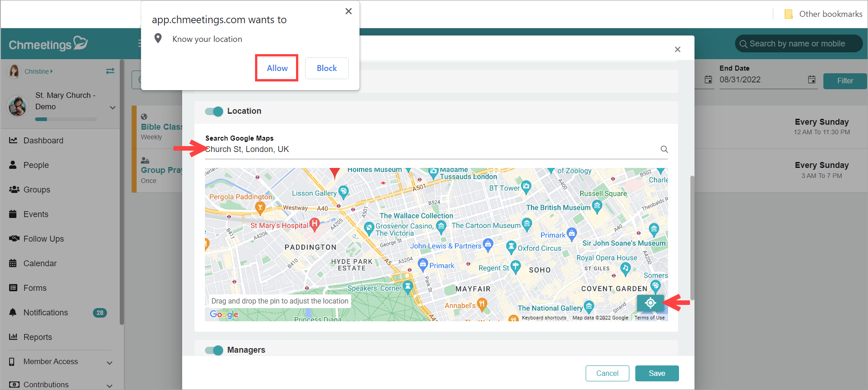Image resolution: width=868 pixels, height=390 pixels.
Task: Click The British Museum marker on map
Action: 597,207
